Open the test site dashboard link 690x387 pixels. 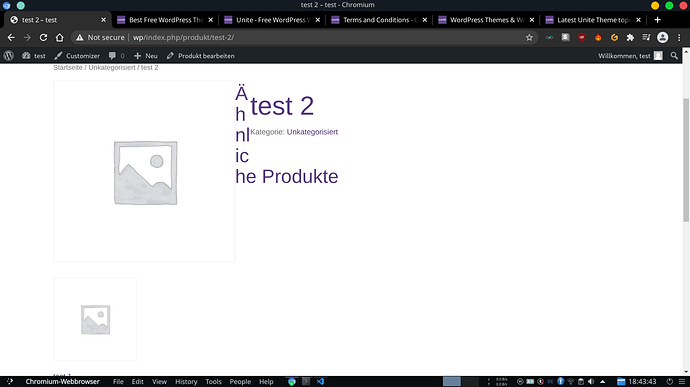[34, 56]
